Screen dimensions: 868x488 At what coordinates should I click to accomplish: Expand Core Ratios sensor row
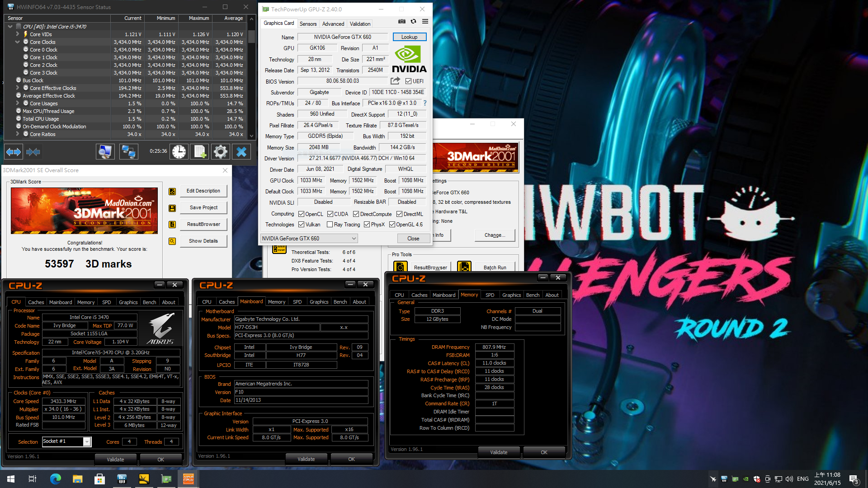pyautogui.click(x=18, y=134)
